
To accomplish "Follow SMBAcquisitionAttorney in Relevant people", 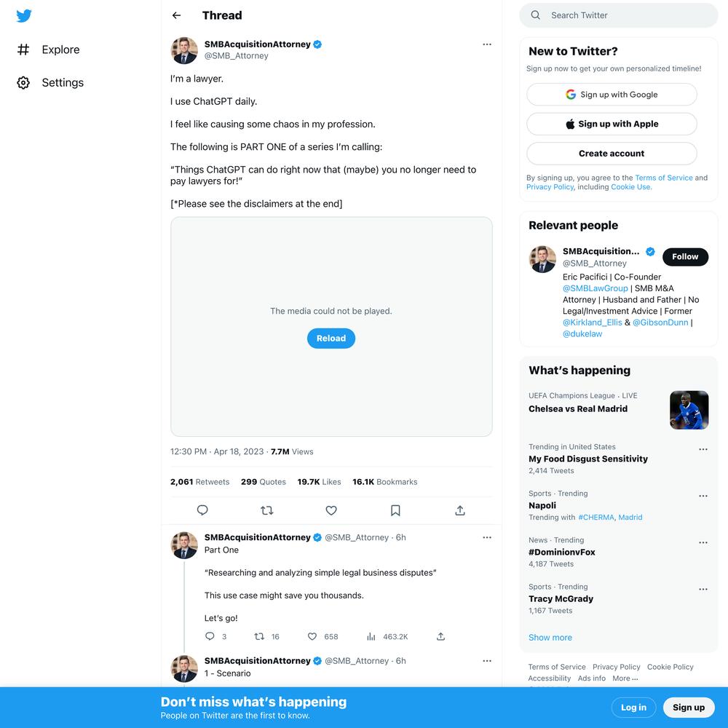I will point(685,257).
